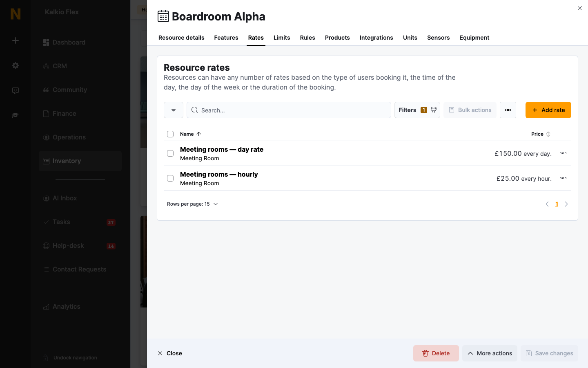Open the chat feedback icon in left rail
588x368 pixels.
16,90
